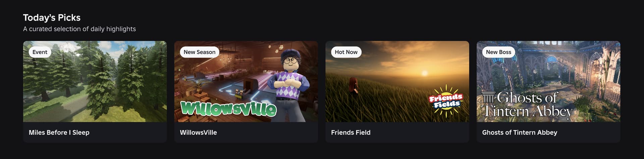The height and width of the screenshot is (159, 644).
Task: Click the Ghosts of Tintern Abbey overlay logo
Action: click(x=527, y=105)
